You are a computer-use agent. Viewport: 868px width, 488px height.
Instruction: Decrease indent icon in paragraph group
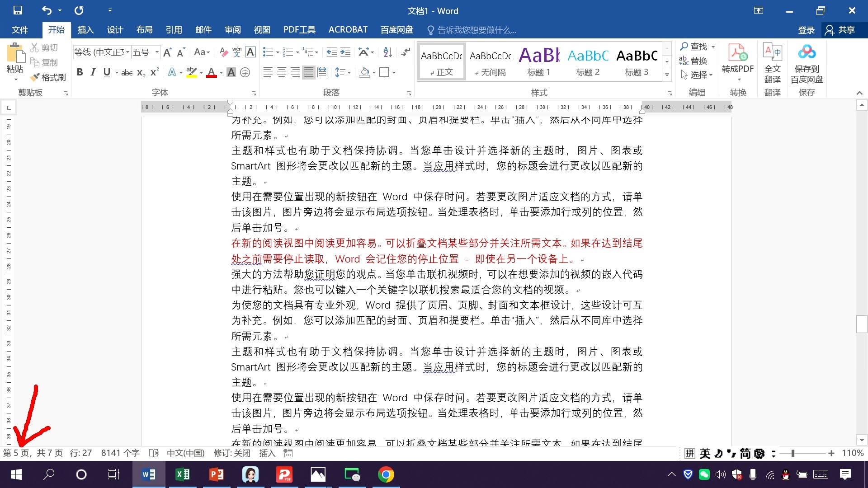pos(331,52)
